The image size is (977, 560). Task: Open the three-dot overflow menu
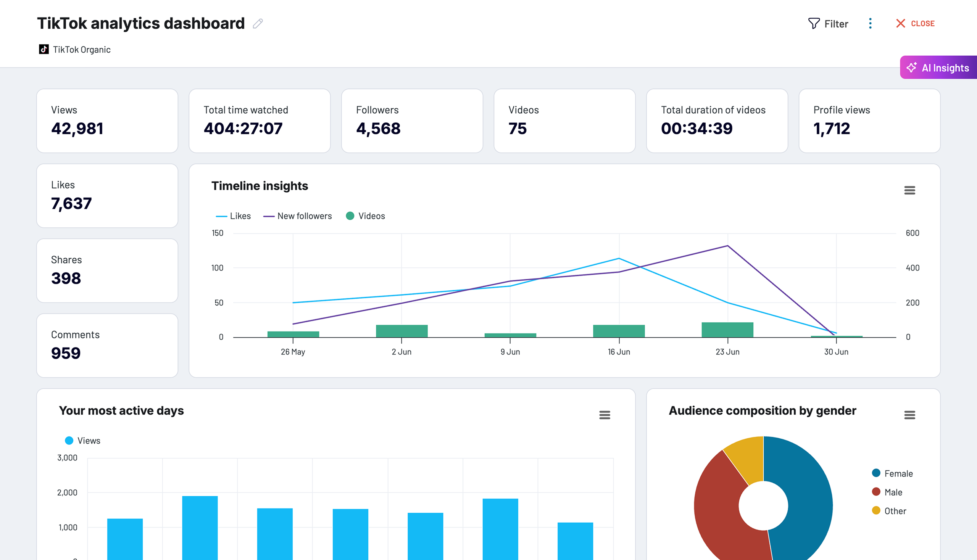click(870, 24)
